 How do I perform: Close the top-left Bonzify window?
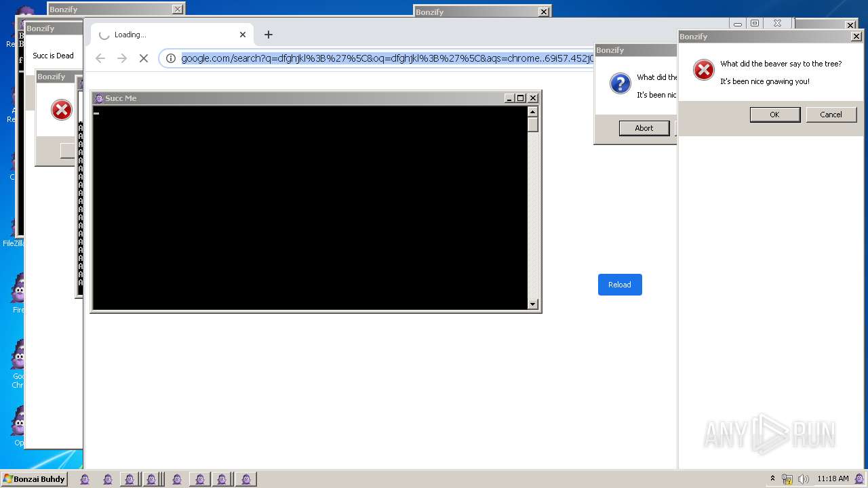click(x=177, y=9)
